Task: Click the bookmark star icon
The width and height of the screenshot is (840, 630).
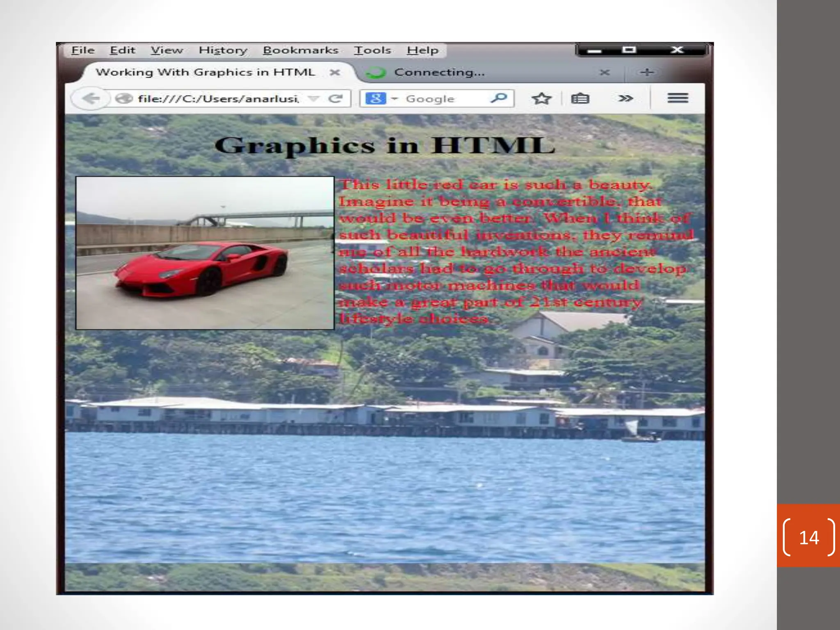Action: click(x=541, y=98)
